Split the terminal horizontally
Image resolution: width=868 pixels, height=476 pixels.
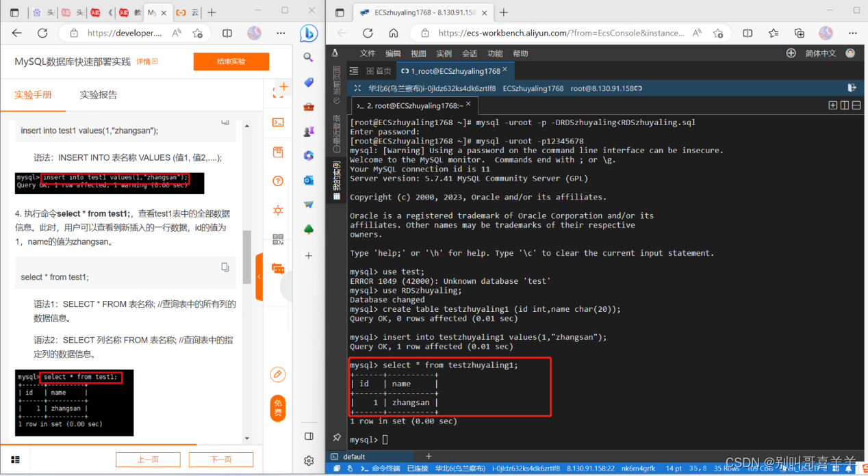pyautogui.click(x=856, y=105)
